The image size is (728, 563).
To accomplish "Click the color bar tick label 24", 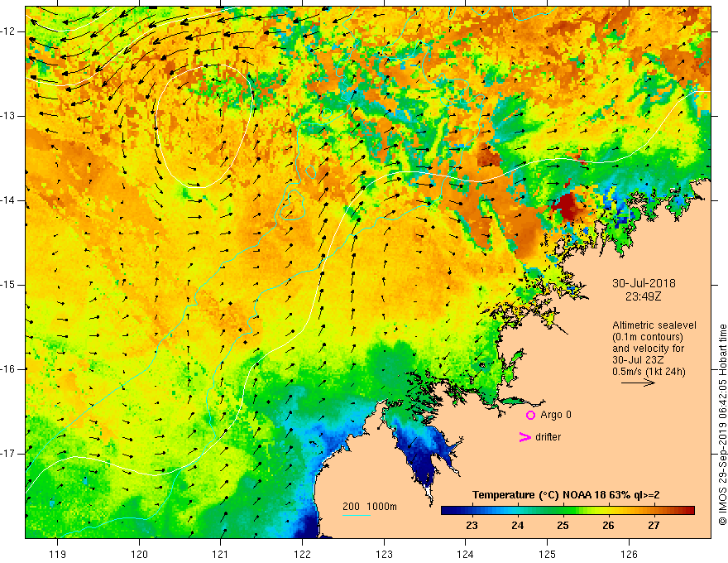I will [x=517, y=526].
